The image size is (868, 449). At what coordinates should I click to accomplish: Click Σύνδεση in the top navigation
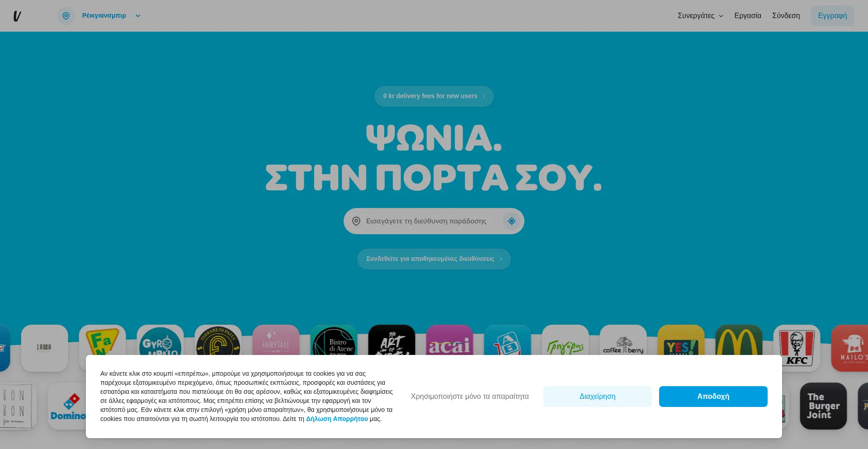[x=786, y=16]
